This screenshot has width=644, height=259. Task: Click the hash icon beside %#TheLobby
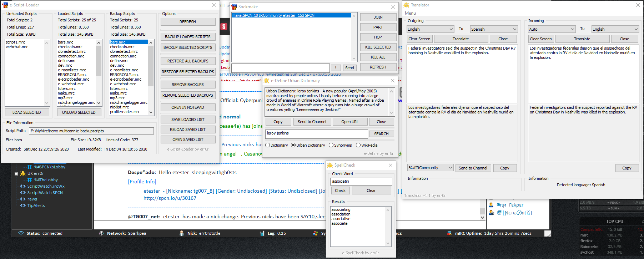pyautogui.click(x=30, y=180)
